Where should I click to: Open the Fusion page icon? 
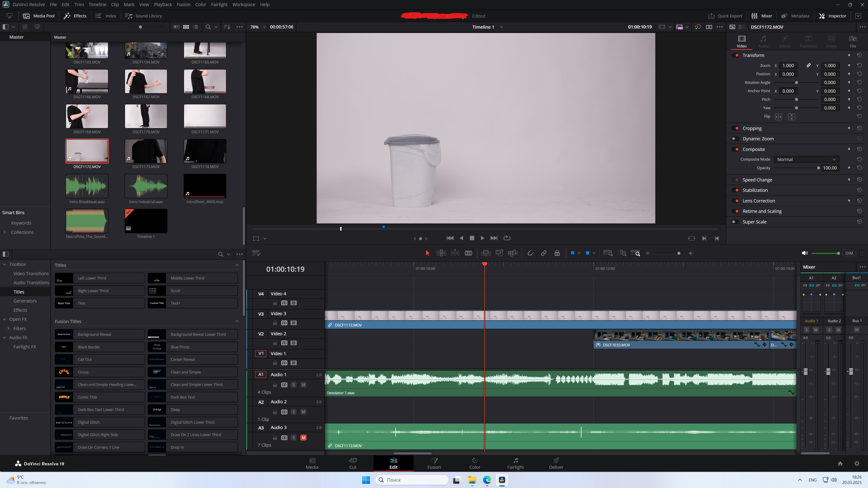click(434, 463)
